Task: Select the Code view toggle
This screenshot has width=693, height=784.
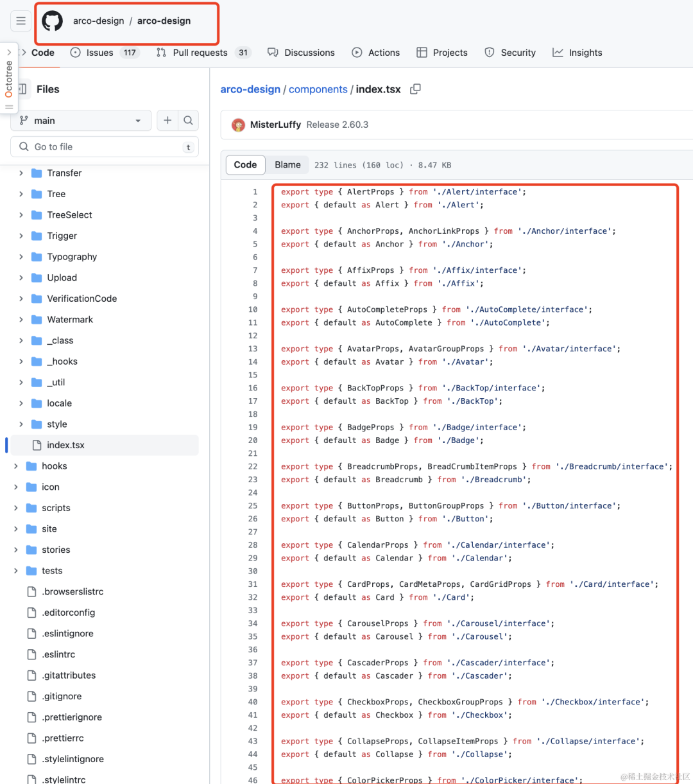Action: pos(245,165)
